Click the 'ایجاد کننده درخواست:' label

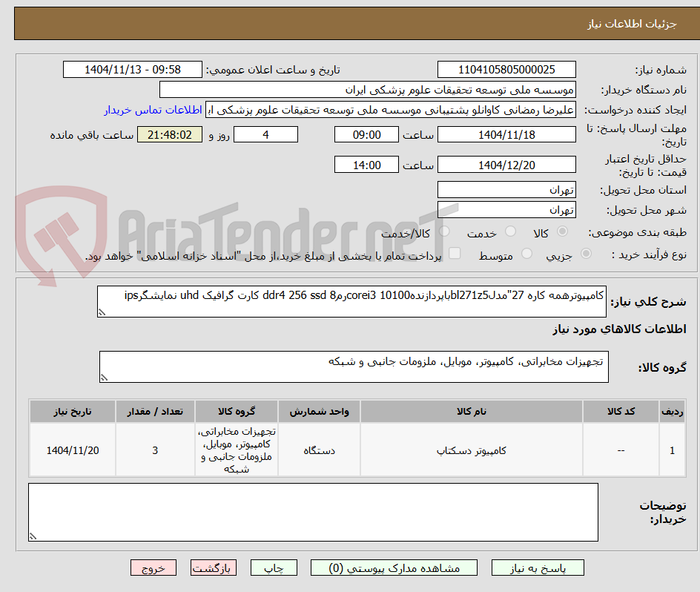click(635, 111)
